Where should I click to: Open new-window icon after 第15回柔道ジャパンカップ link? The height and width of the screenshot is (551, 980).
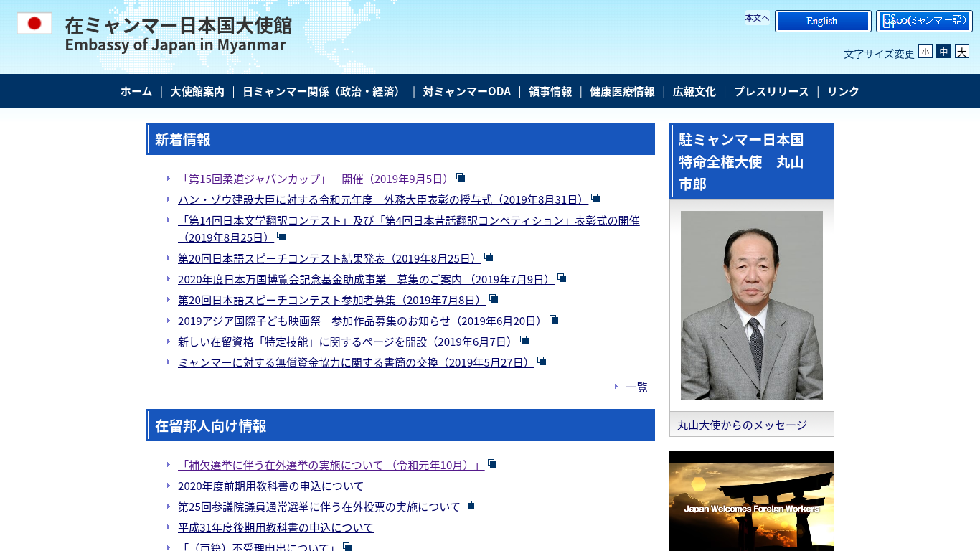[461, 177]
